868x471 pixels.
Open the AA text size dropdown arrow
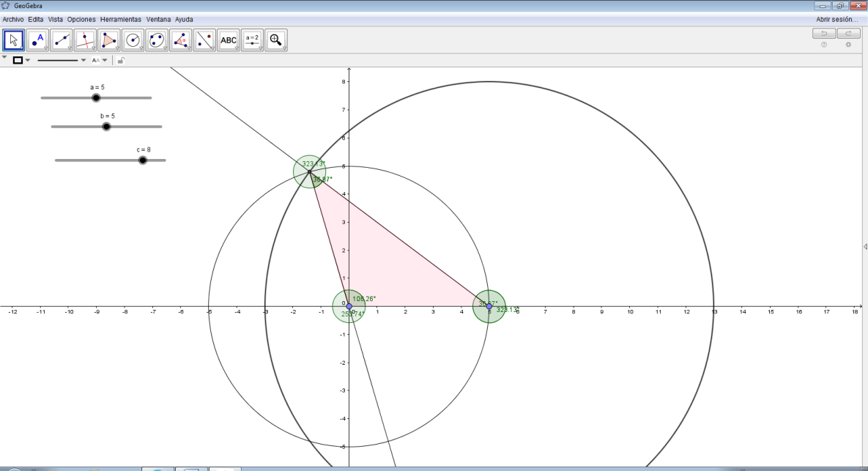105,60
